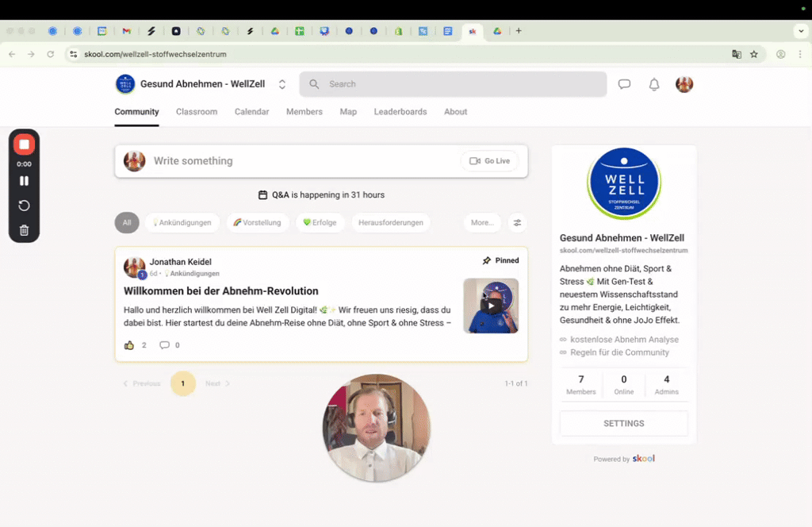Go forward in browser history

31,55
